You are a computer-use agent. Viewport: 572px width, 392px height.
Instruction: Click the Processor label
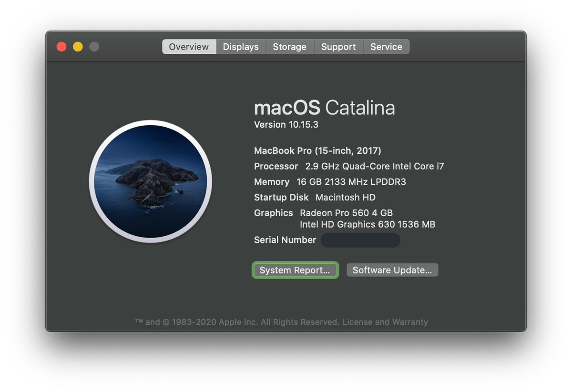(276, 166)
